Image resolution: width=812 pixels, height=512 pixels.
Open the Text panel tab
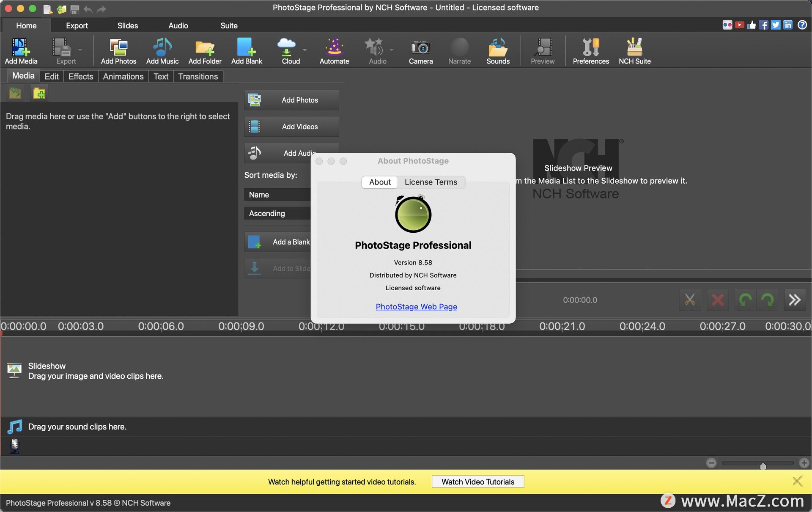pyautogui.click(x=161, y=76)
